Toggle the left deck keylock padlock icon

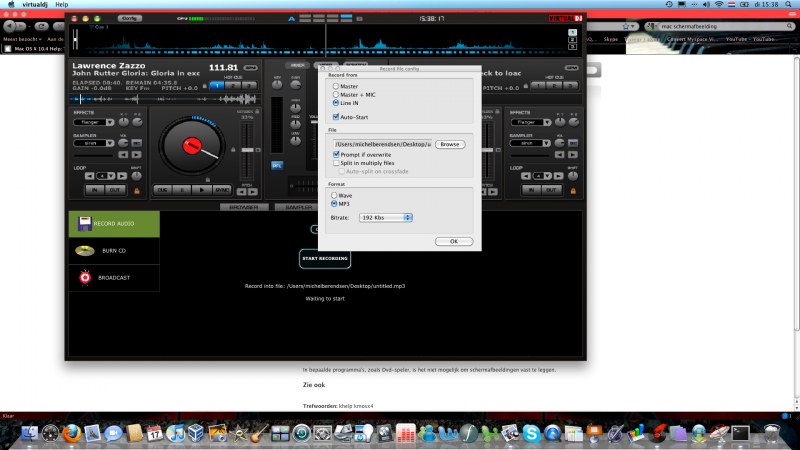(257, 111)
